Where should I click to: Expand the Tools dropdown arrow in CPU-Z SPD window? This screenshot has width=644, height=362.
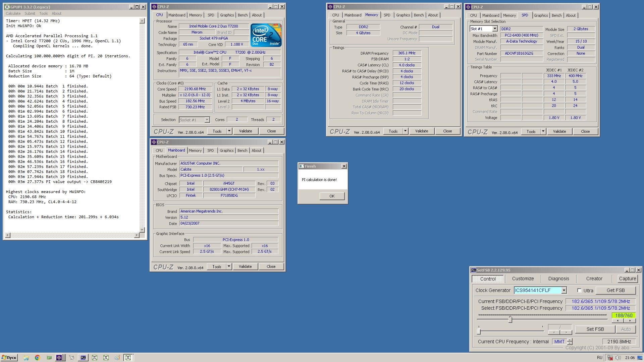[x=543, y=131]
